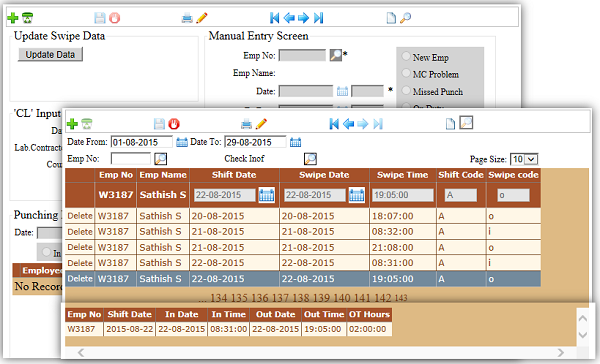Open calendar for Date From field
The height and width of the screenshot is (364, 600).
pyautogui.click(x=182, y=142)
